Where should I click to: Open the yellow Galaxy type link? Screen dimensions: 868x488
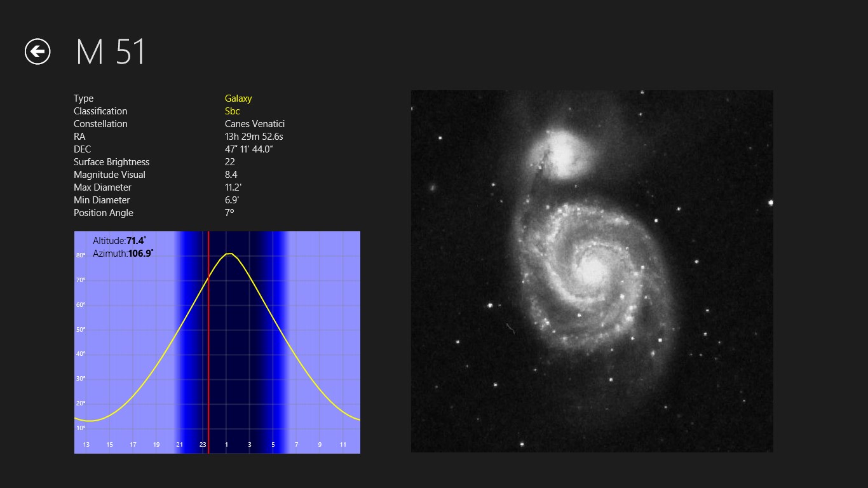tap(238, 98)
